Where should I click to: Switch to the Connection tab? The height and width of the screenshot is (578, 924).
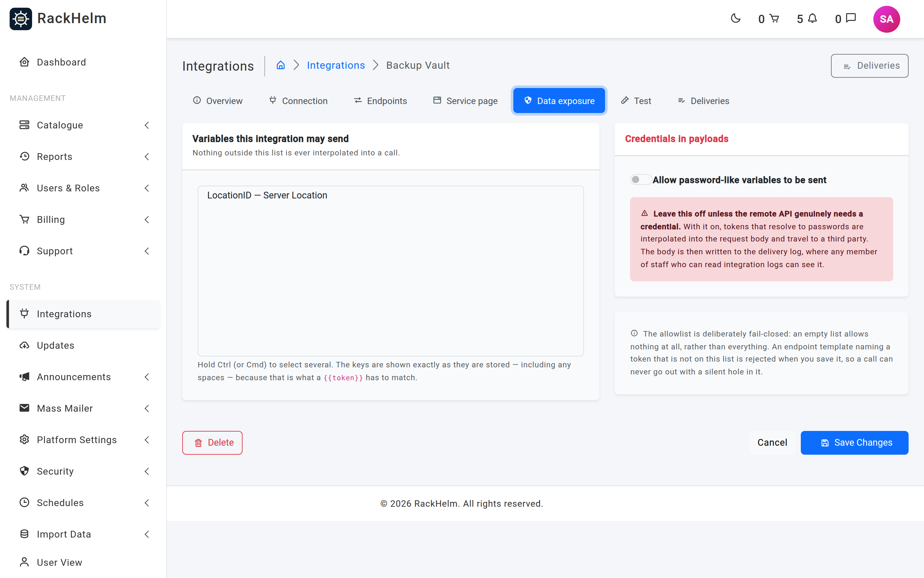click(x=298, y=101)
